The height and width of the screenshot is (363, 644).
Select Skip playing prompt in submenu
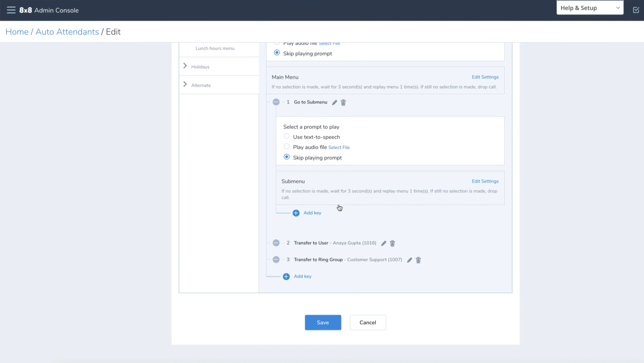[287, 157]
